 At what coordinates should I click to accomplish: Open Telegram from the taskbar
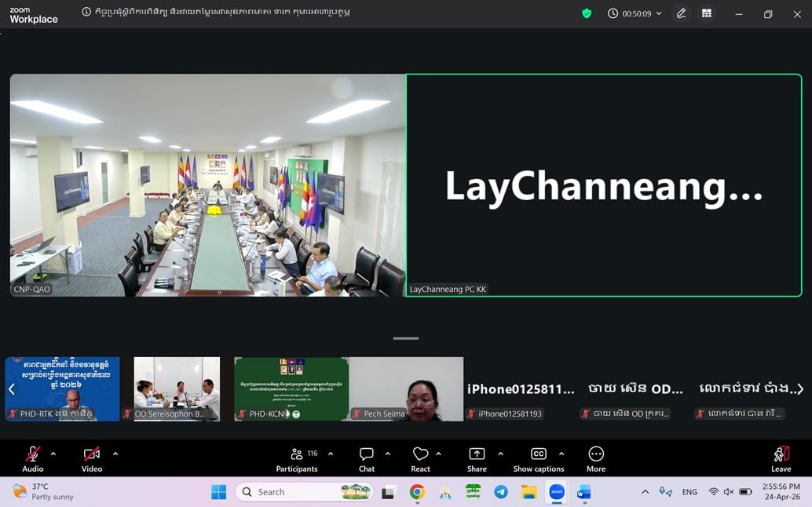(501, 492)
